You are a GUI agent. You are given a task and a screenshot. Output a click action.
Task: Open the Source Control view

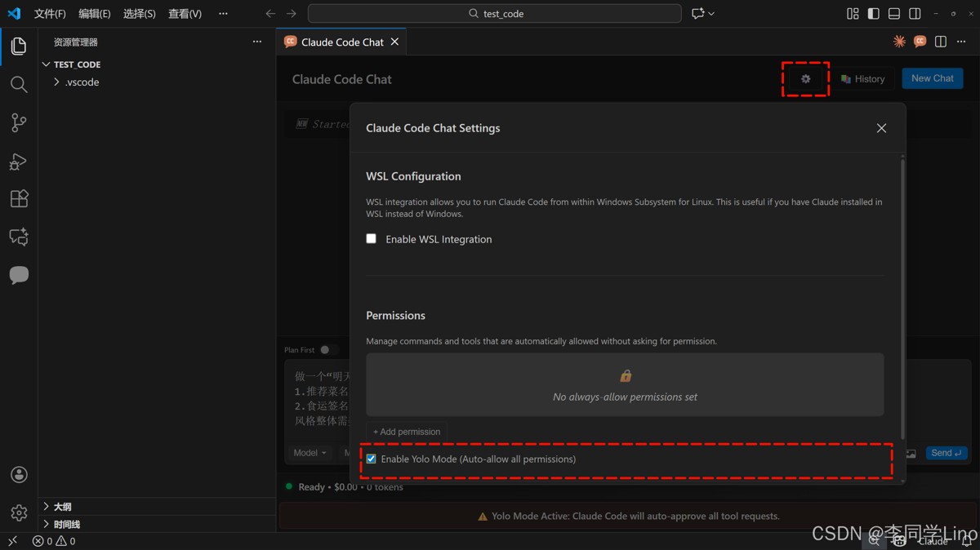click(19, 122)
